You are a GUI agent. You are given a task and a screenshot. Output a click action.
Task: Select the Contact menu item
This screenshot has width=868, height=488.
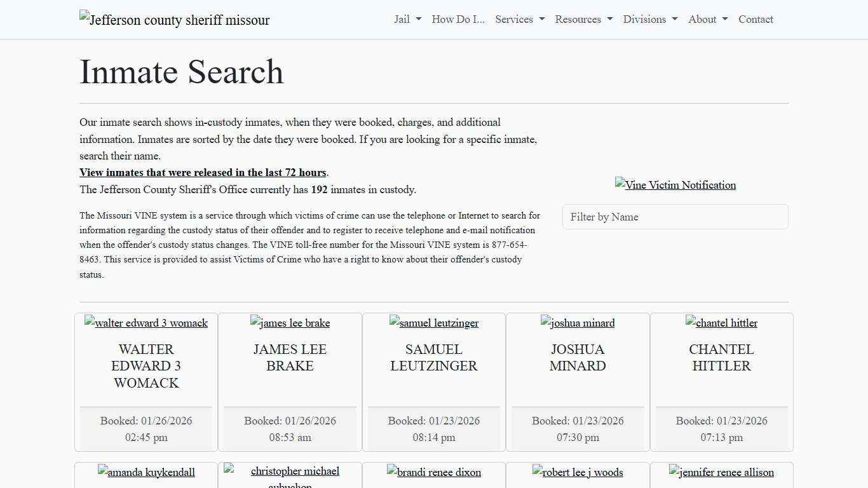[756, 19]
